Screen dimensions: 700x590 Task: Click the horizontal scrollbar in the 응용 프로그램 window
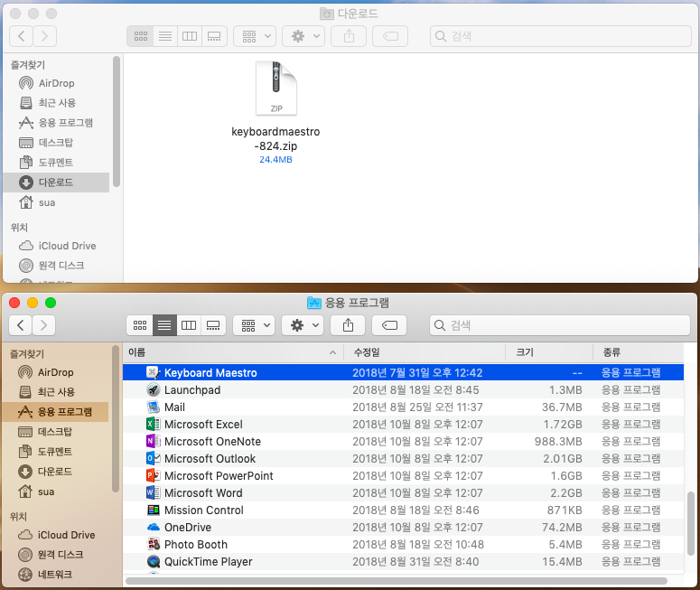pyautogui.click(x=397, y=581)
